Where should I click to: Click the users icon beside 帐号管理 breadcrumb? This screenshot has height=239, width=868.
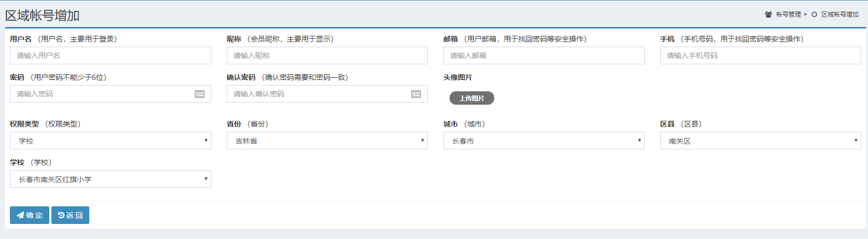click(768, 15)
